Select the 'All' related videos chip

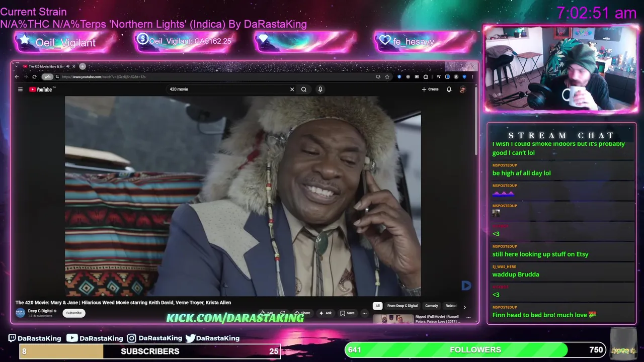(377, 306)
